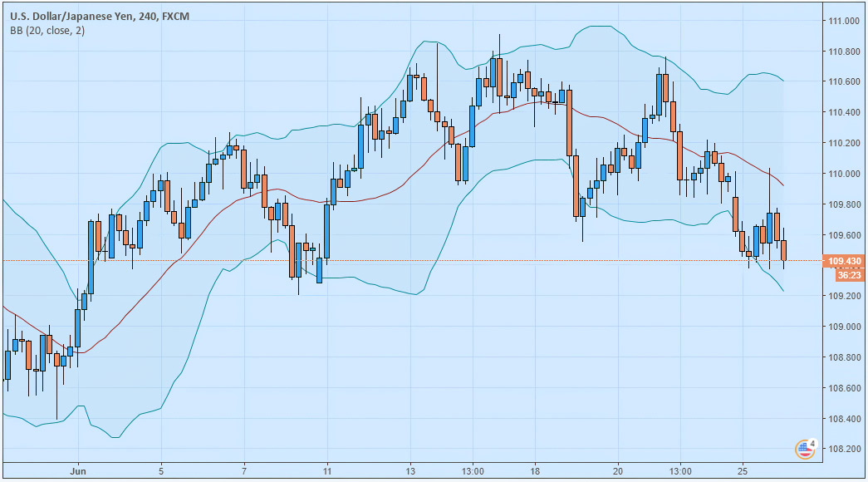Click the 110.000 price scale label

click(x=844, y=174)
